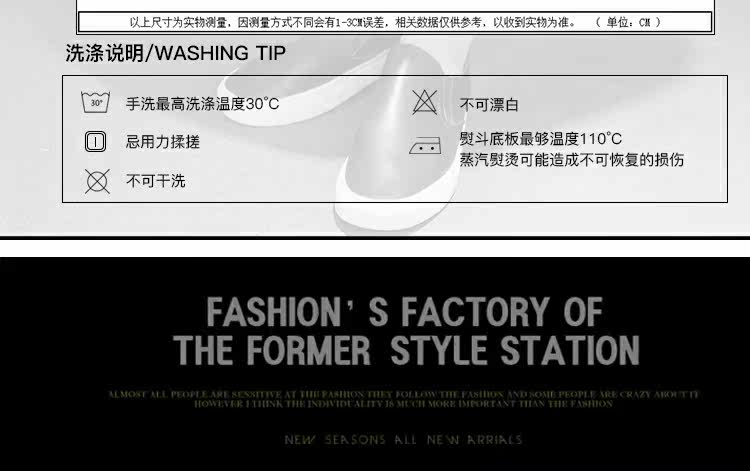Screen dimensions: 750x471
Task: Click the do-not-scrub square icon
Action: coord(95,142)
